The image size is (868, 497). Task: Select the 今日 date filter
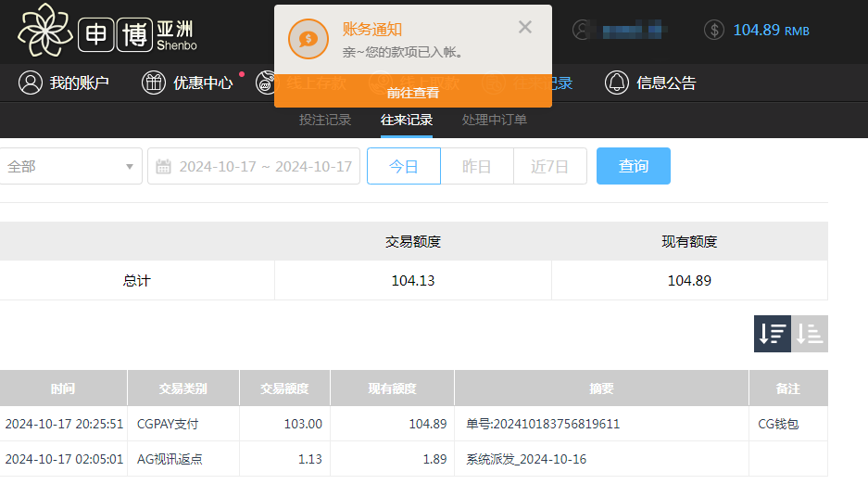coord(403,167)
